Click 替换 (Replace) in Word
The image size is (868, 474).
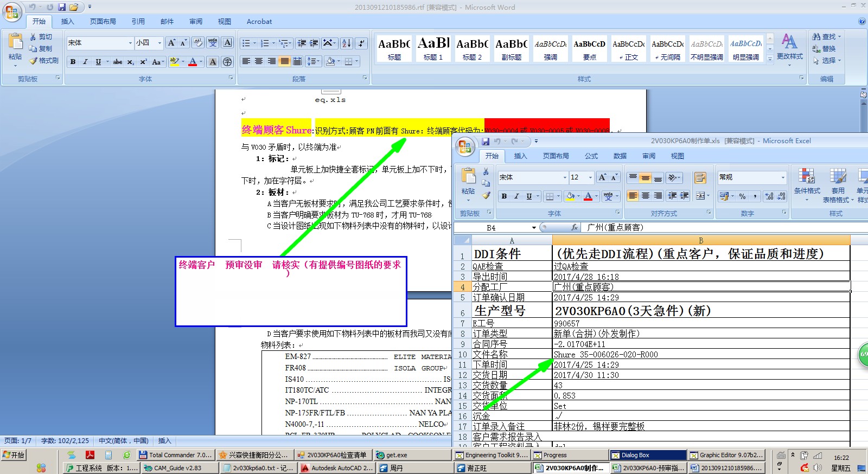tap(824, 49)
